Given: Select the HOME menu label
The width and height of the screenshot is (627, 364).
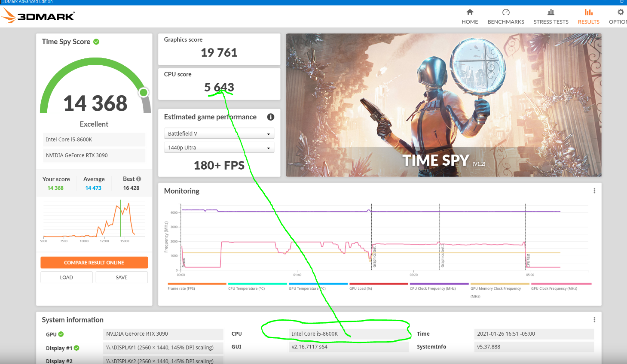Looking at the screenshot, I should (x=470, y=22).
